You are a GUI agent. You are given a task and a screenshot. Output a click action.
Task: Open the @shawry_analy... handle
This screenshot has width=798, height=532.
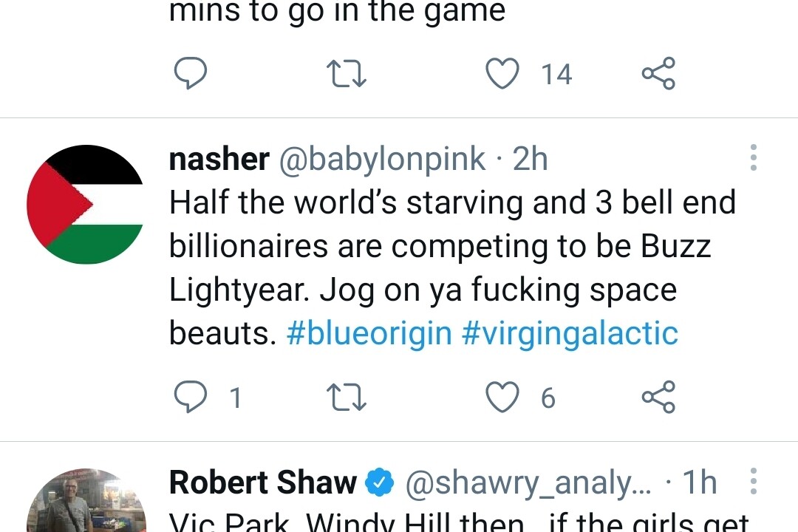pyautogui.click(x=528, y=482)
